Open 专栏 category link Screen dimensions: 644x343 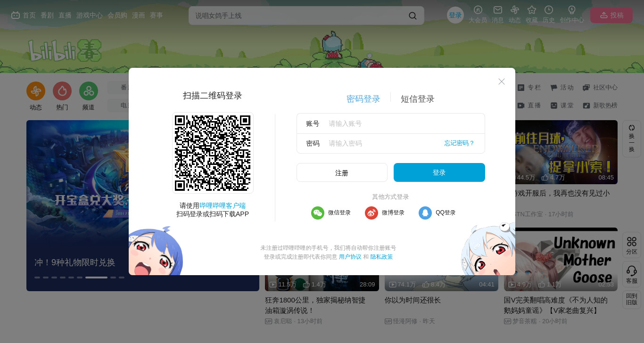[529, 88]
